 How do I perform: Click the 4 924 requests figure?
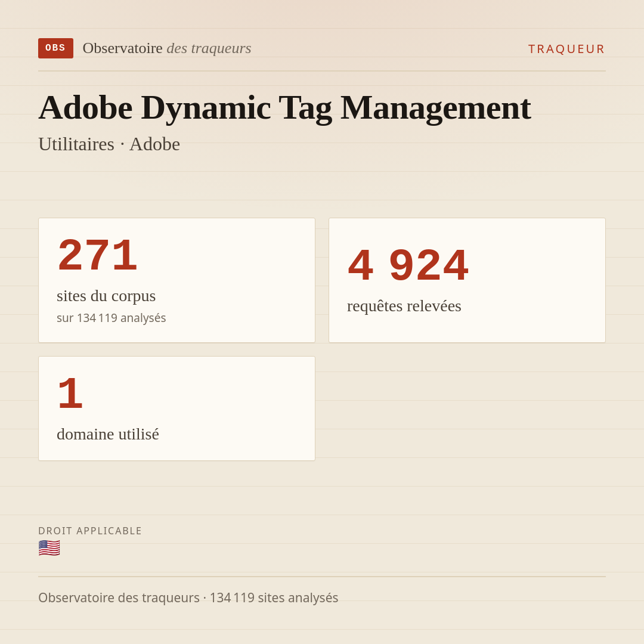click(408, 265)
